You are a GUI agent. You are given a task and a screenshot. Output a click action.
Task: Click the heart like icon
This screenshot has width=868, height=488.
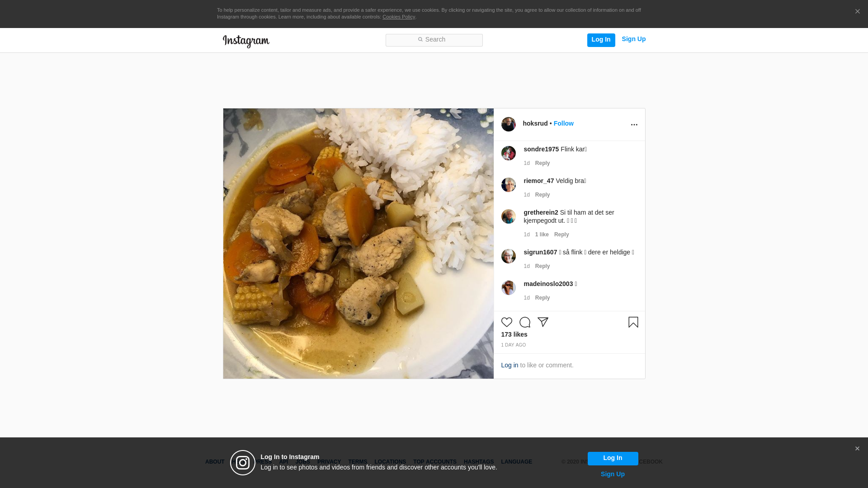(507, 322)
